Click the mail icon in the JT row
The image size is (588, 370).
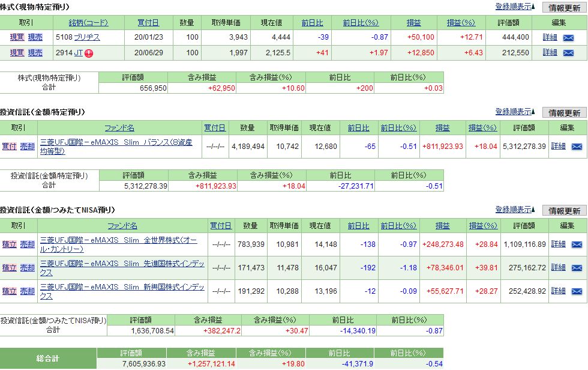coord(568,53)
